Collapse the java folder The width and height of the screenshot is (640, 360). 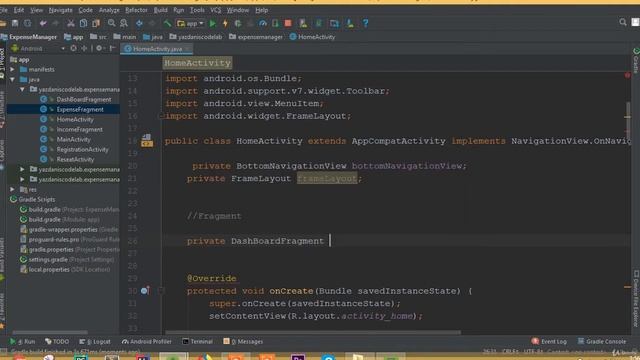(13, 79)
